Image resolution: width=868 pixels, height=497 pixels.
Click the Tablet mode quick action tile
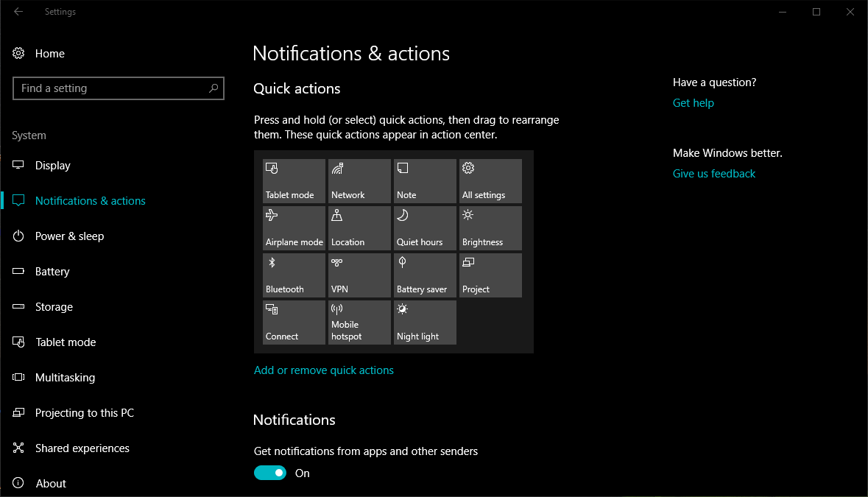[x=294, y=181]
